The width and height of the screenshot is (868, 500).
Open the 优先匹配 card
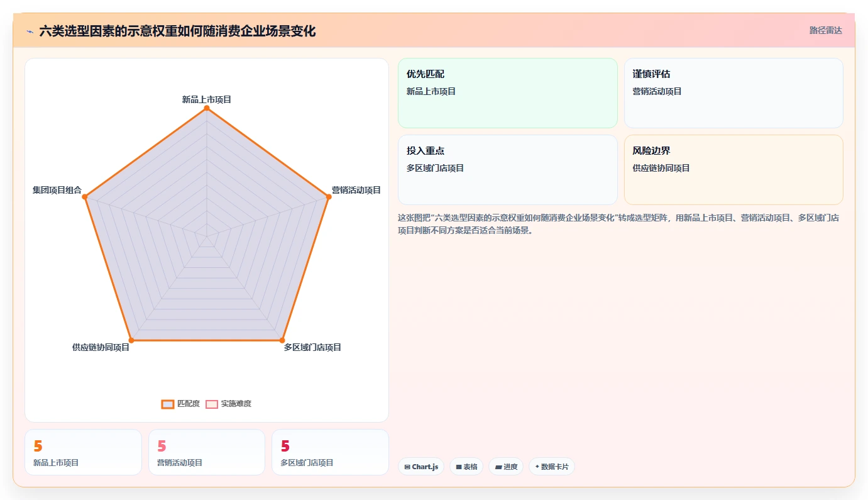508,93
